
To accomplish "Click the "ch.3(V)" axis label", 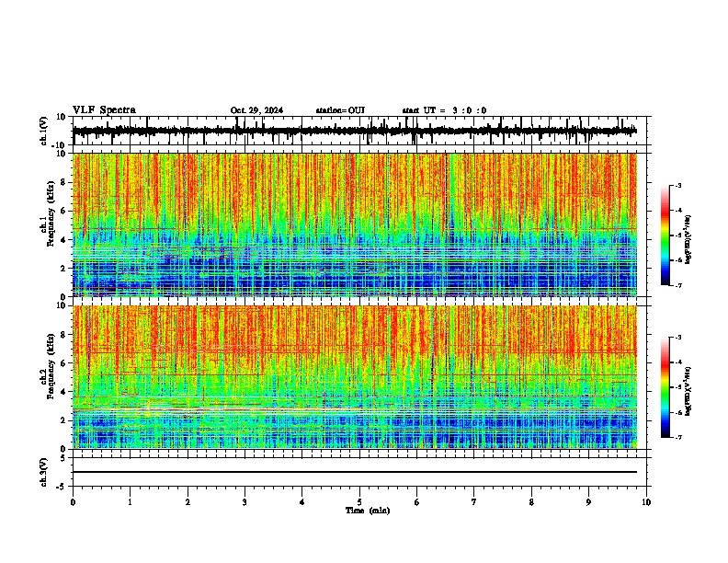I will (x=44, y=472).
